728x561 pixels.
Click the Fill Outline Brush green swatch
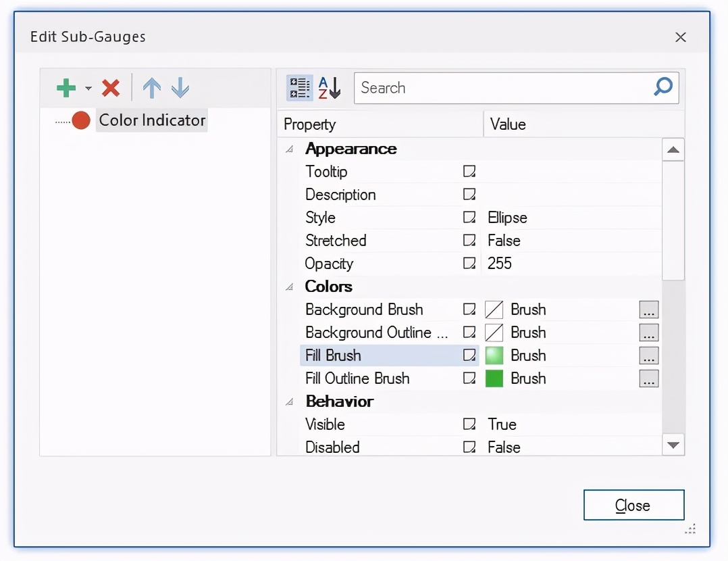pos(494,379)
